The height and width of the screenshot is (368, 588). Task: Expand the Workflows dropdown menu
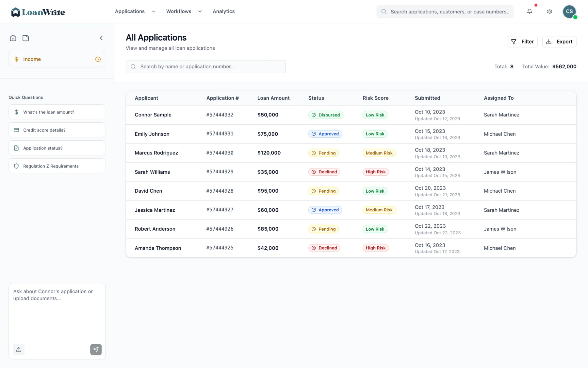[184, 11]
